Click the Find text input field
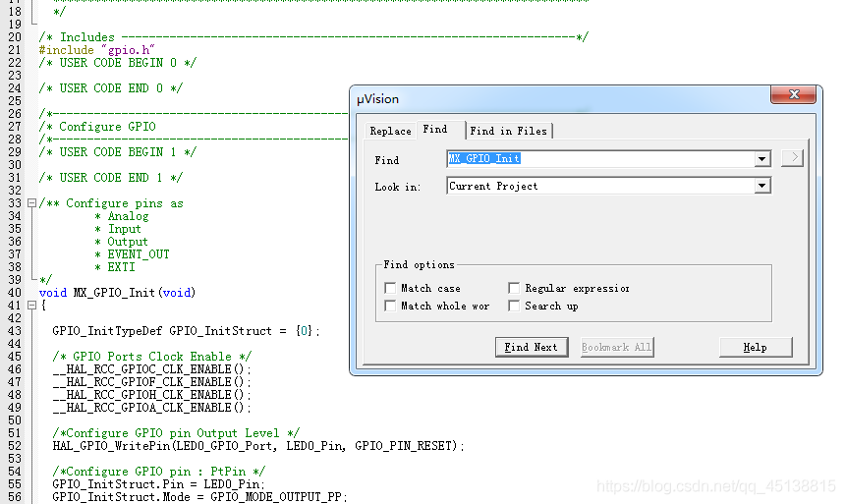The width and height of the screenshot is (845, 504). [599, 159]
